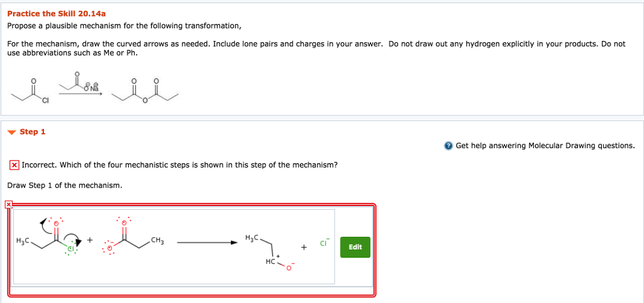Screen dimensions: 644x303
Task: Click the orange Step 1 label
Action: point(33,132)
